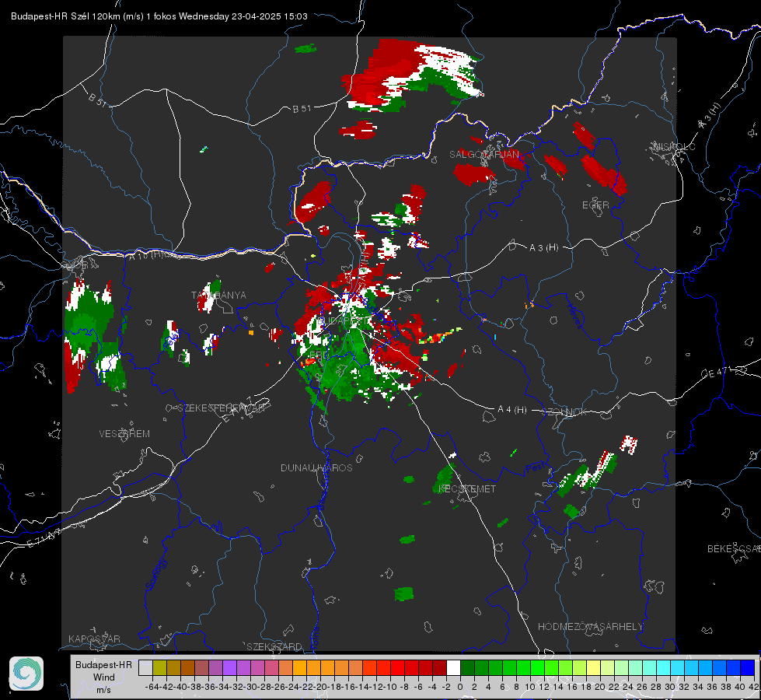Pick the deep blue swatch between 40 and 42

748,668
